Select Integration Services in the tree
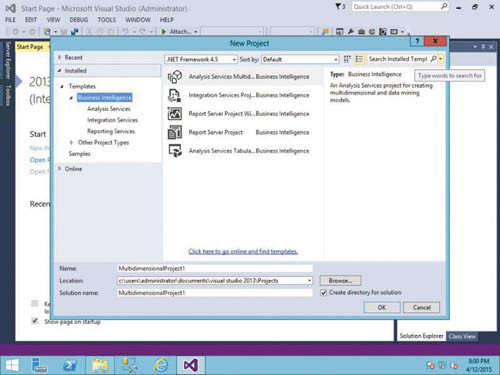Screen dimensions: 500x375 [112, 120]
